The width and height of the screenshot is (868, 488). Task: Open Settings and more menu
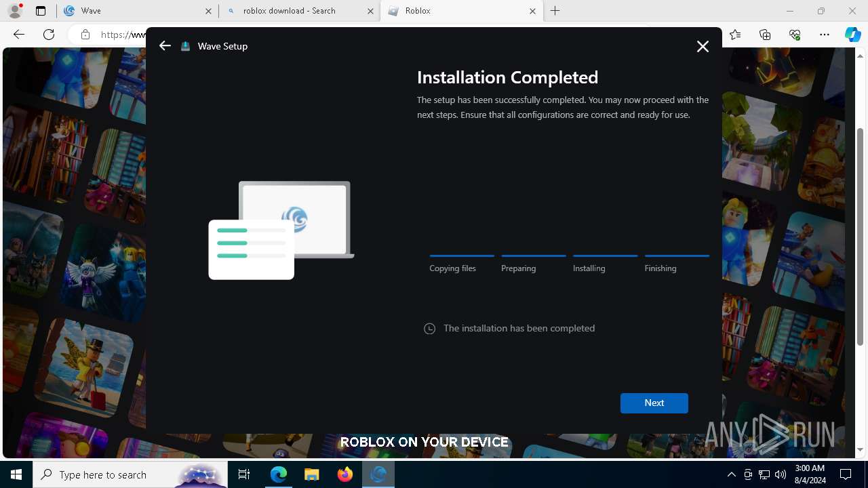click(x=825, y=35)
